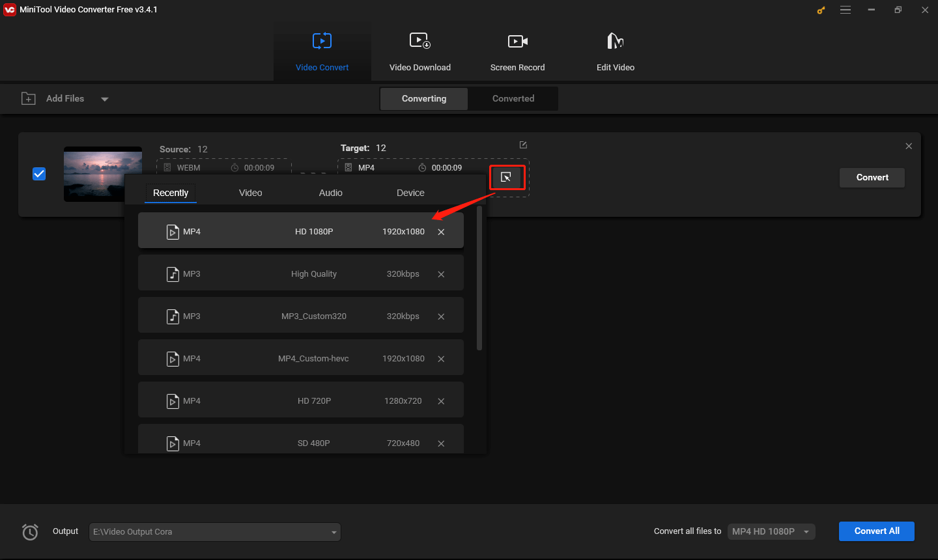Switch to the Converted tab
The image size is (938, 560).
513,98
